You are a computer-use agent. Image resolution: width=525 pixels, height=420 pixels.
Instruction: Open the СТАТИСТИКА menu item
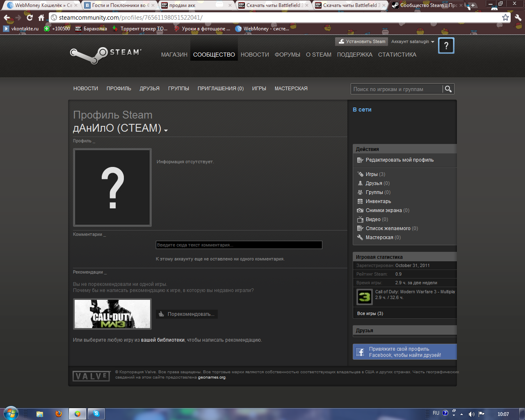(x=397, y=55)
